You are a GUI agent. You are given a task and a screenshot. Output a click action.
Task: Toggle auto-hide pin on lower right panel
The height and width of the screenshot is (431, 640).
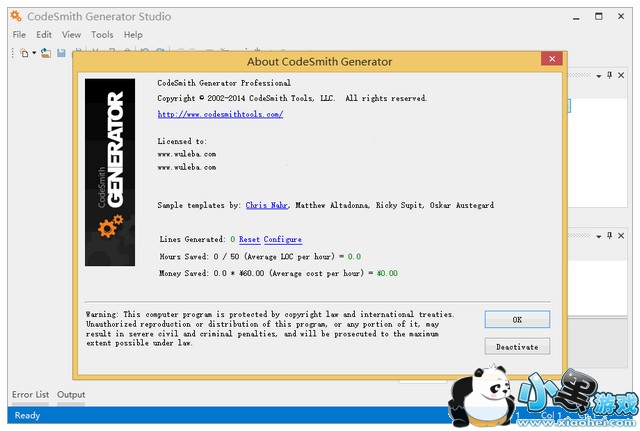(x=609, y=235)
